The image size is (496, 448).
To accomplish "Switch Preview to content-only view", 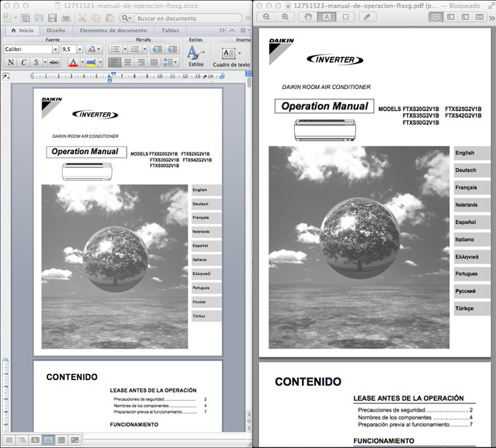I will pos(435,17).
